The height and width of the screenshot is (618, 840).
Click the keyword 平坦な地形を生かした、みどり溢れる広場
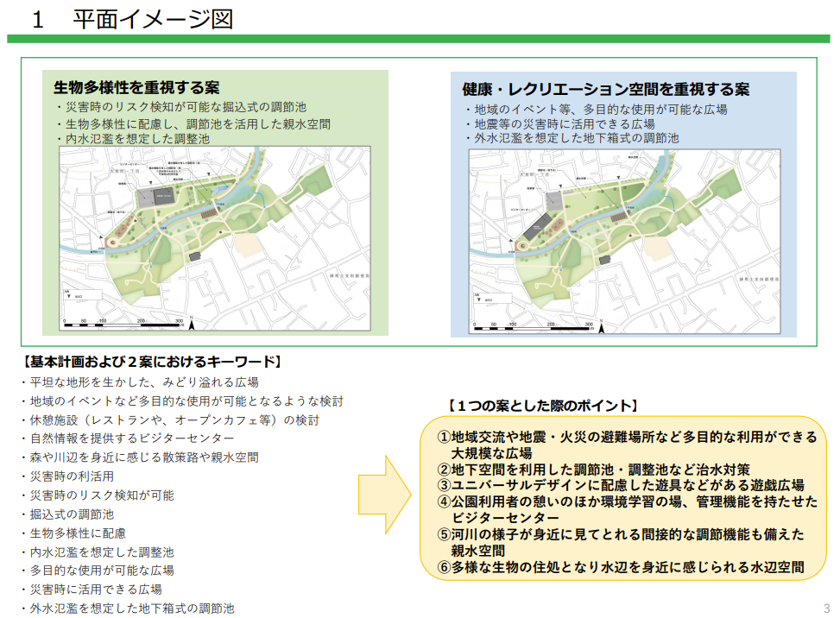coord(143,382)
